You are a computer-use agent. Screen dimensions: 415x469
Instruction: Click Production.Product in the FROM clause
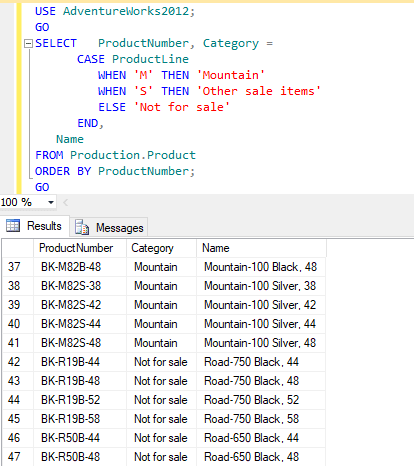[133, 155]
